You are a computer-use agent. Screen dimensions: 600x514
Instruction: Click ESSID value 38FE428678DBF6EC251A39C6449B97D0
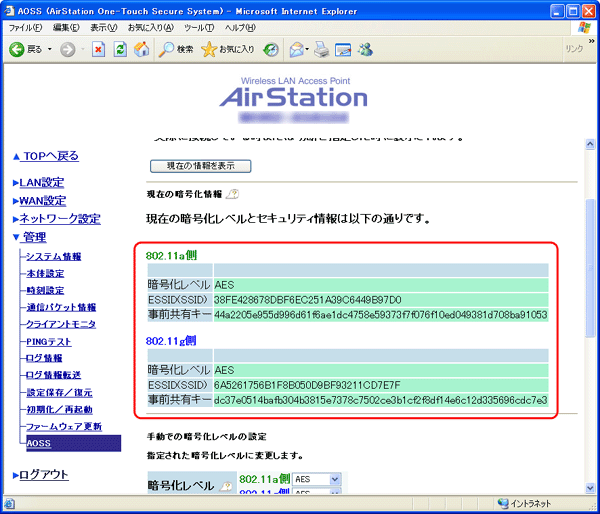[307, 300]
